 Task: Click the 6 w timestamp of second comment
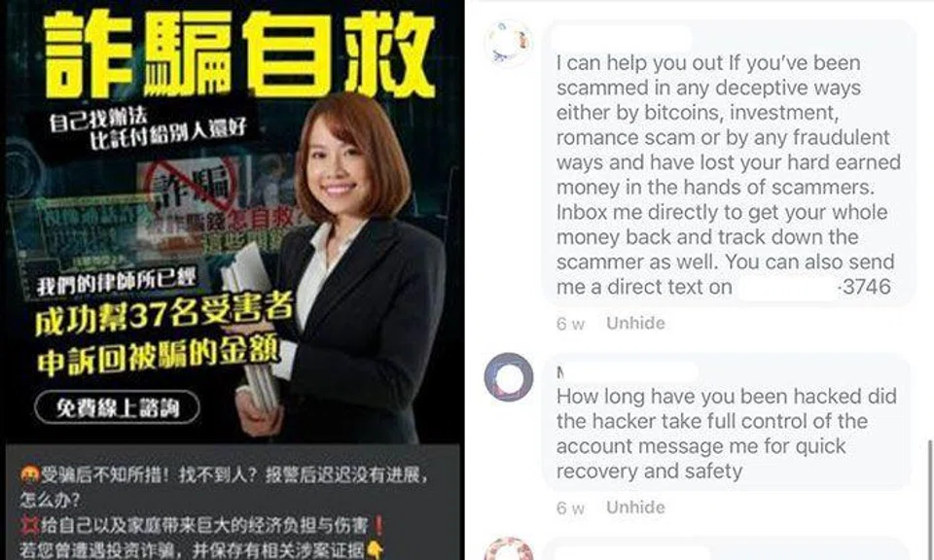570,508
